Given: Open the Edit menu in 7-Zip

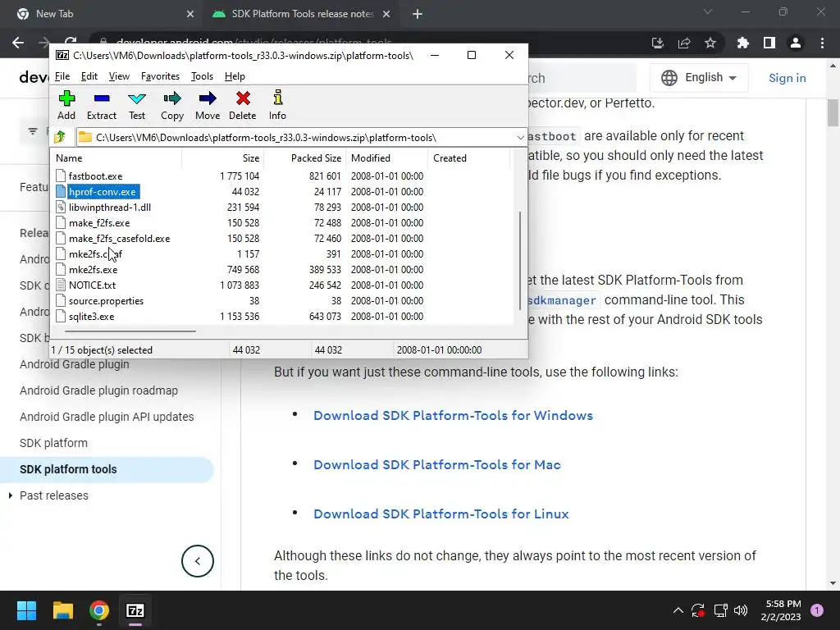Looking at the screenshot, I should coord(89,76).
